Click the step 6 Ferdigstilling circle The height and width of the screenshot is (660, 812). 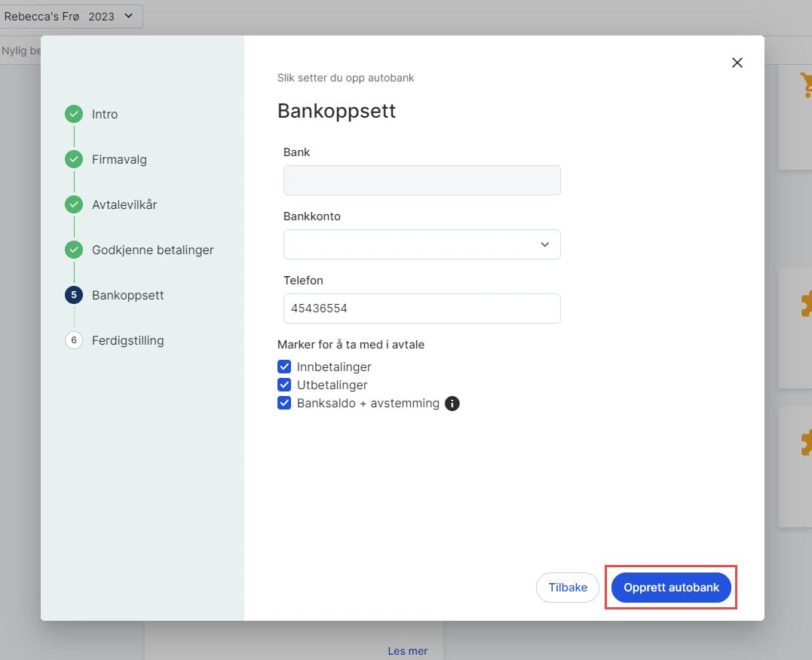(x=74, y=340)
